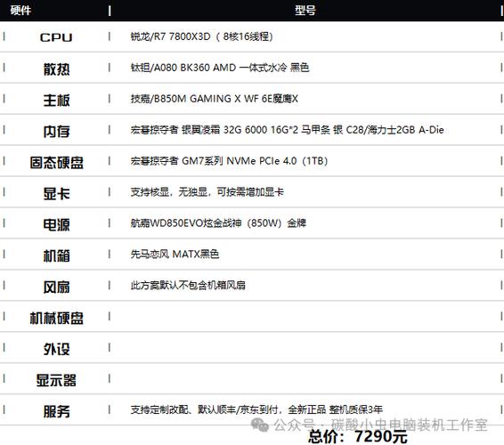Select the 显卡 row label
Screen dimensions: 504x445
click(x=56, y=193)
